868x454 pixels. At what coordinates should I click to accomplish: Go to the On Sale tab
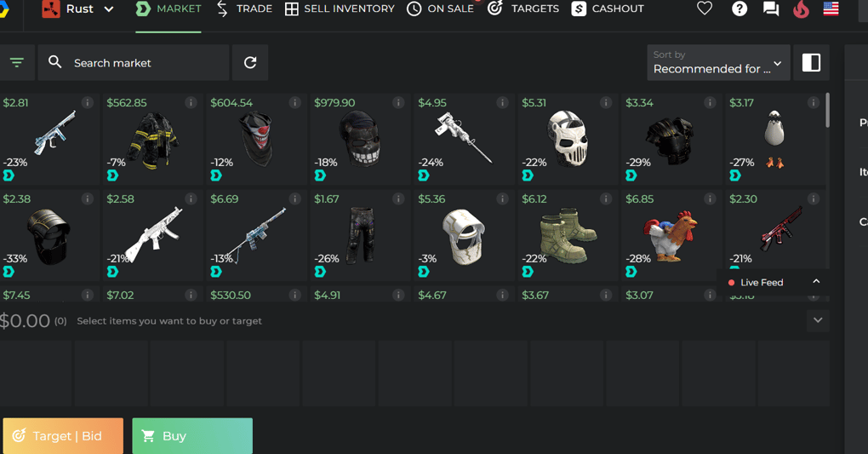point(440,9)
